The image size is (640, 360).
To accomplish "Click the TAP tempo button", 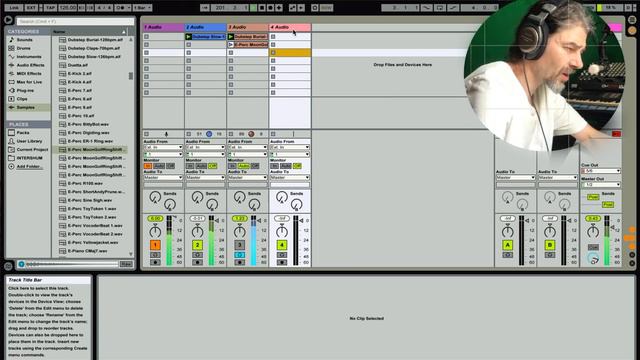I will 50,8.
